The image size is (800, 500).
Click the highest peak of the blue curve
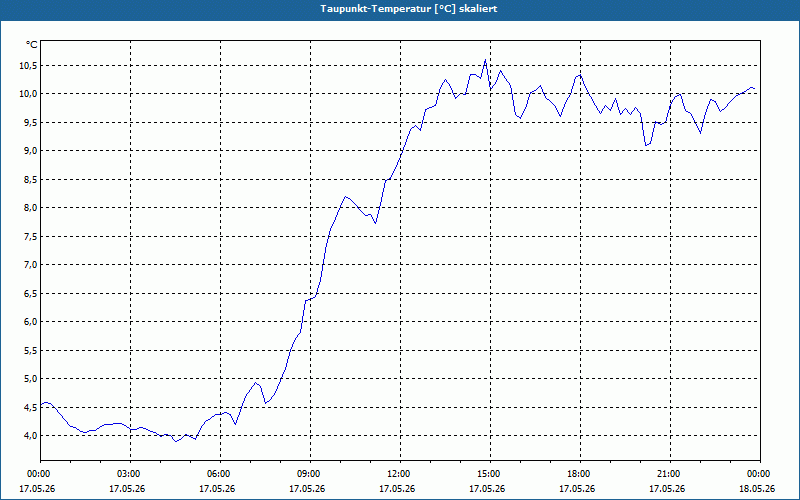click(x=485, y=60)
